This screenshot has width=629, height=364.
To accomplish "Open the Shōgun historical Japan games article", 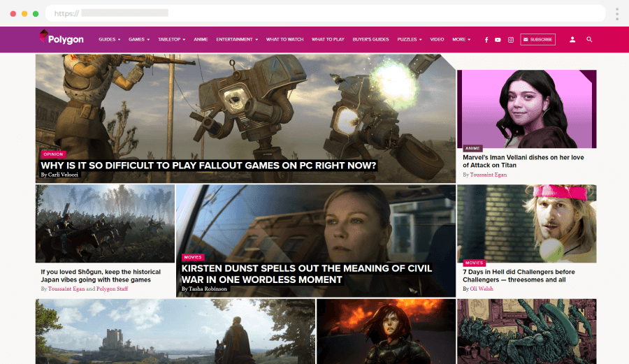I will tap(101, 276).
